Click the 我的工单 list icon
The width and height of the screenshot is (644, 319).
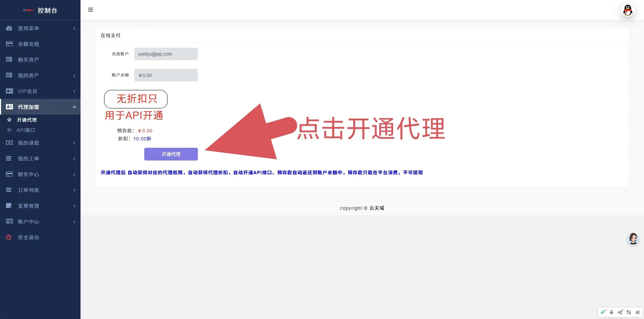(9, 158)
